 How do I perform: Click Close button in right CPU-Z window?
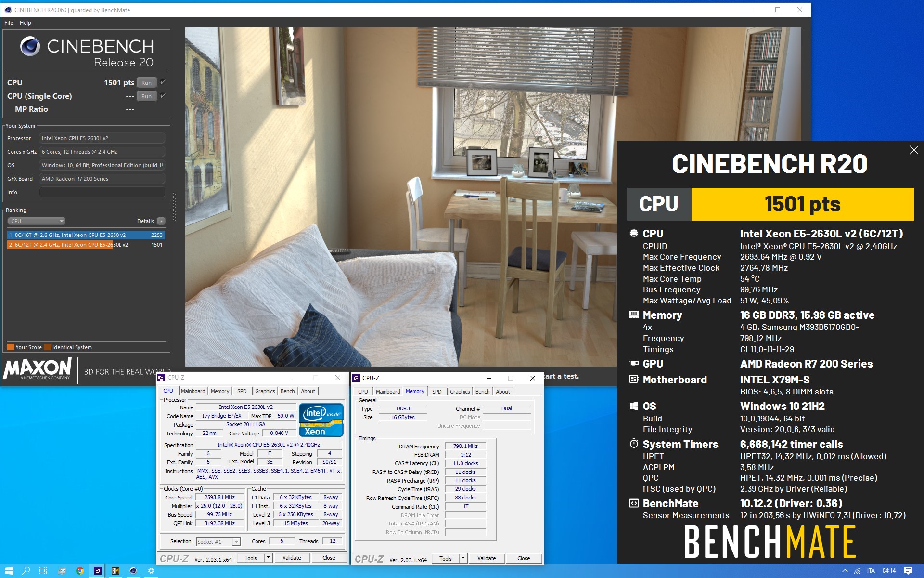tap(524, 558)
